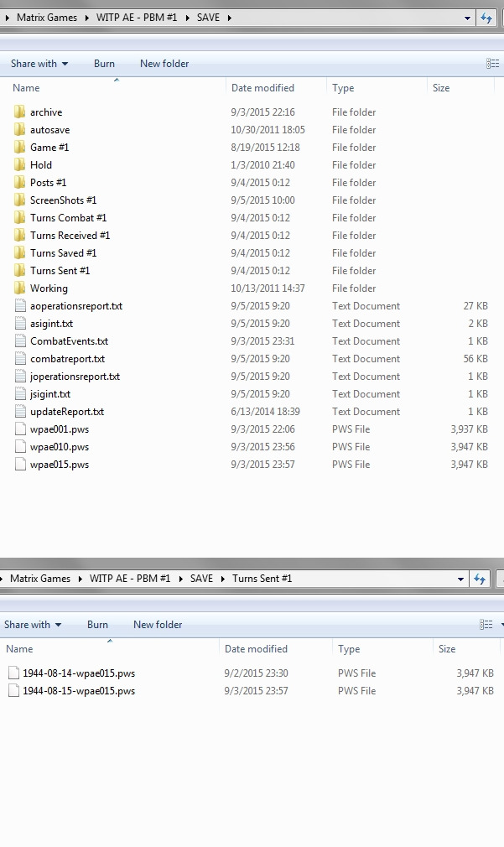The width and height of the screenshot is (504, 847).
Task: Select the jsigint.txt file icon
Action: click(20, 394)
